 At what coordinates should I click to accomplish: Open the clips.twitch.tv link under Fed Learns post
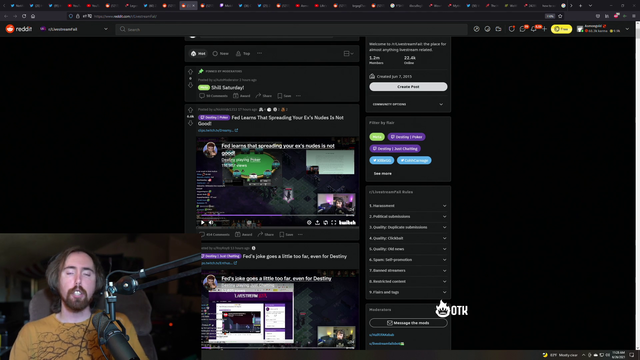(x=218, y=130)
